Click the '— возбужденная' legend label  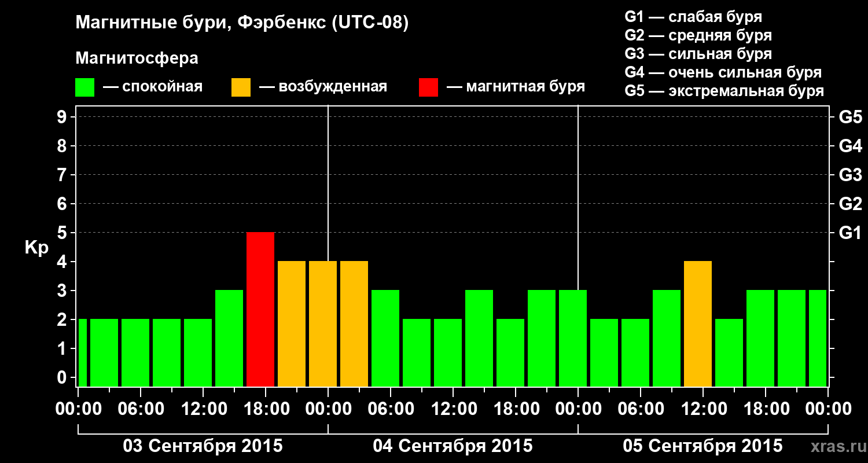(x=323, y=87)
